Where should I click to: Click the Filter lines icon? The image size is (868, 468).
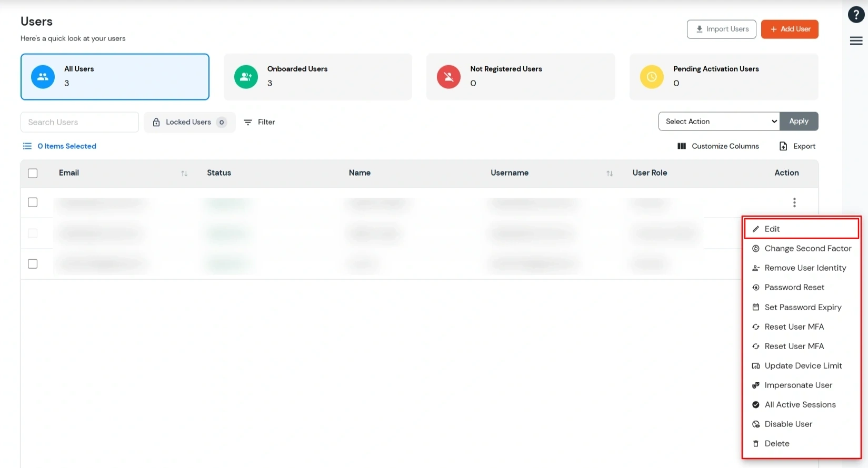(248, 122)
